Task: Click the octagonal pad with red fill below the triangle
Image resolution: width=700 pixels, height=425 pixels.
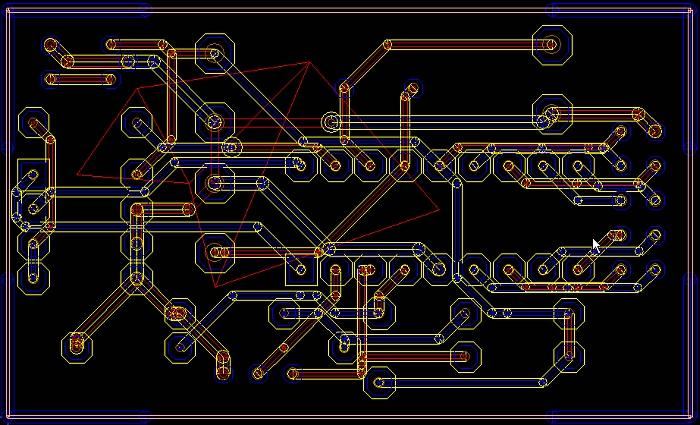Action: (x=217, y=253)
